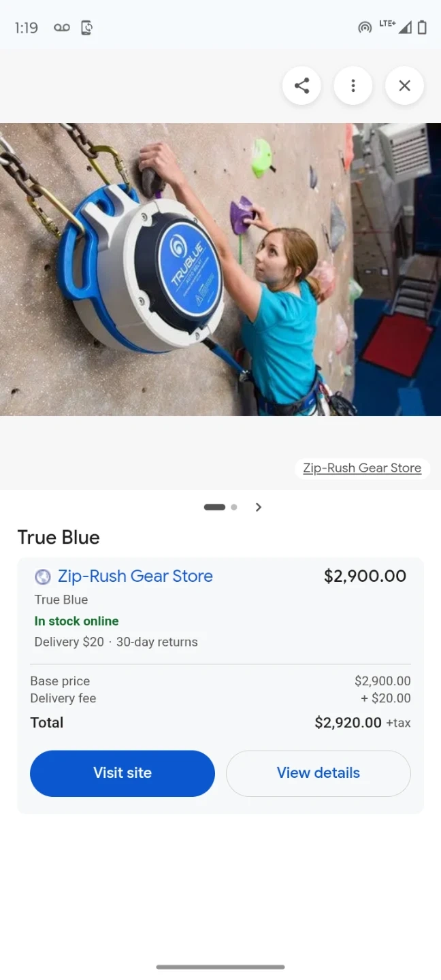The image size is (441, 980).
Task: Open the Zip-Rush Gear Store seller link
Action: click(135, 576)
